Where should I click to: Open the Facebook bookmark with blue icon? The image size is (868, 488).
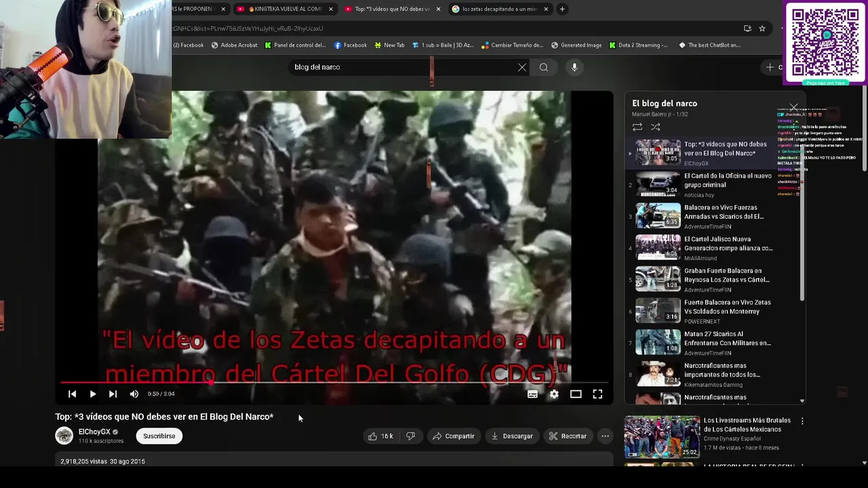(x=351, y=45)
